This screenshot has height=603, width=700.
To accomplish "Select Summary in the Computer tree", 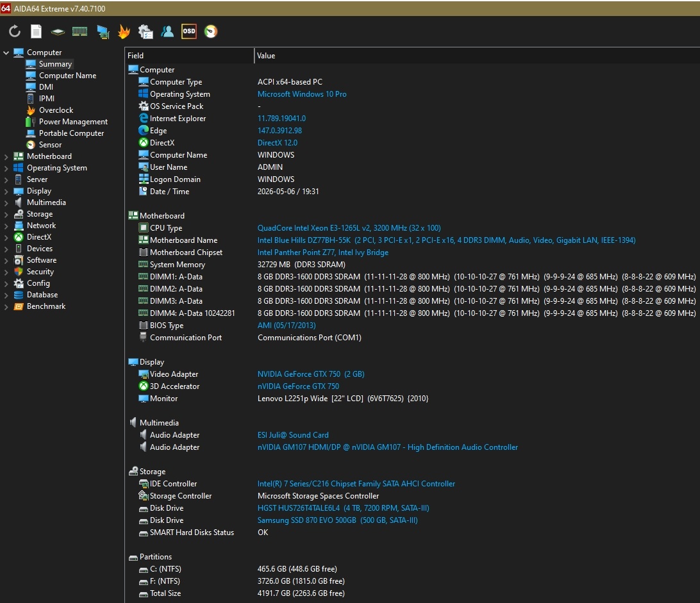I will [x=55, y=64].
